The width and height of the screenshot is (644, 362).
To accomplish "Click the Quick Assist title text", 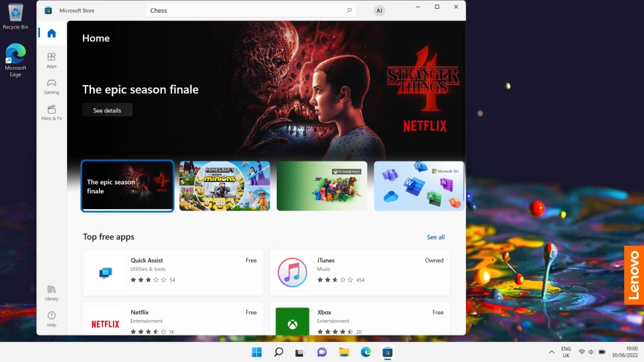I will (x=147, y=260).
